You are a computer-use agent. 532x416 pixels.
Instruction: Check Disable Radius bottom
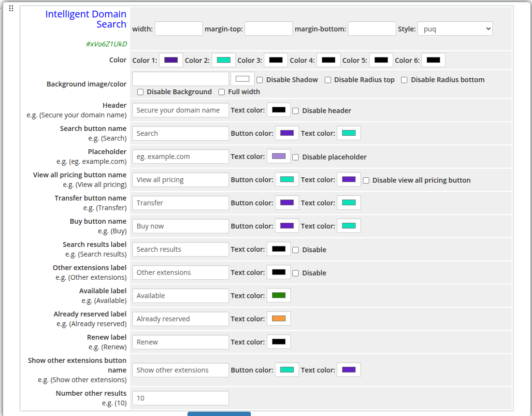click(404, 80)
